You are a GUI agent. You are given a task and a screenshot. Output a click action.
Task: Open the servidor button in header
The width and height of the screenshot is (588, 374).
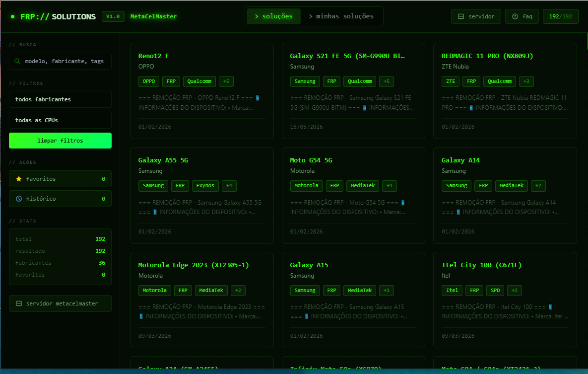[x=476, y=16]
